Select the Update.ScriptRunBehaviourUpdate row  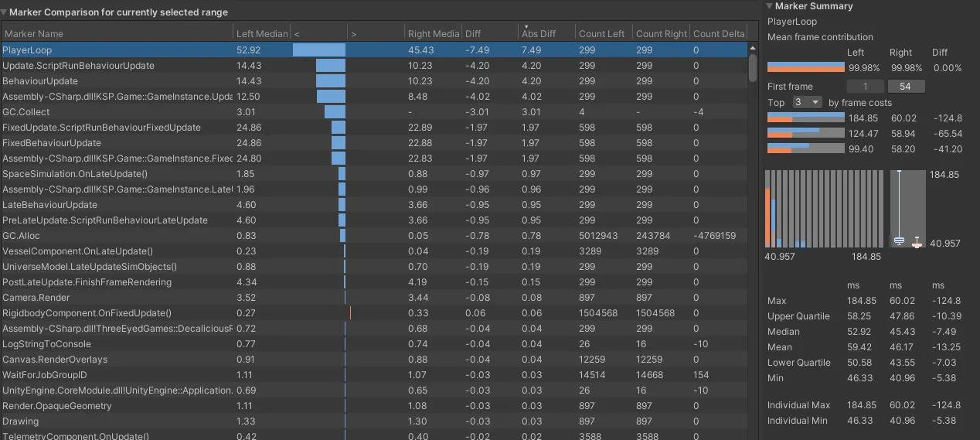[x=374, y=65]
